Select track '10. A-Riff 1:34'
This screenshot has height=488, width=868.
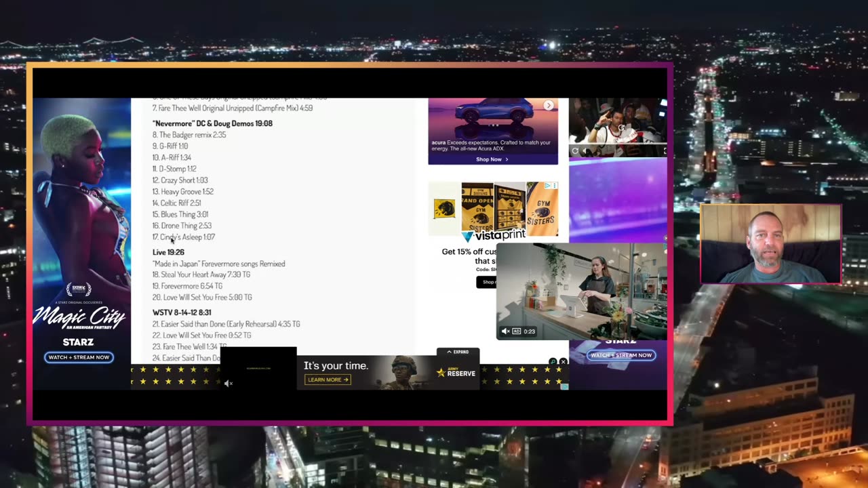[172, 158]
